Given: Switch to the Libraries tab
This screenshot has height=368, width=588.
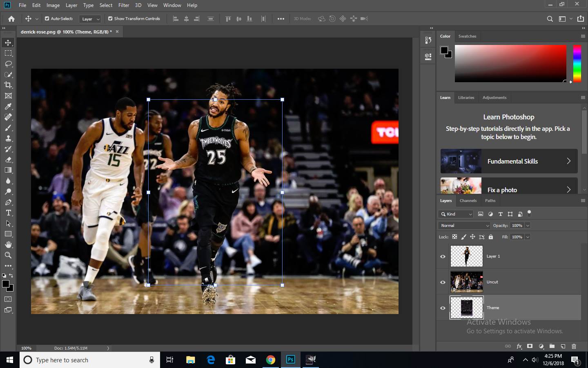Looking at the screenshot, I should [466, 98].
